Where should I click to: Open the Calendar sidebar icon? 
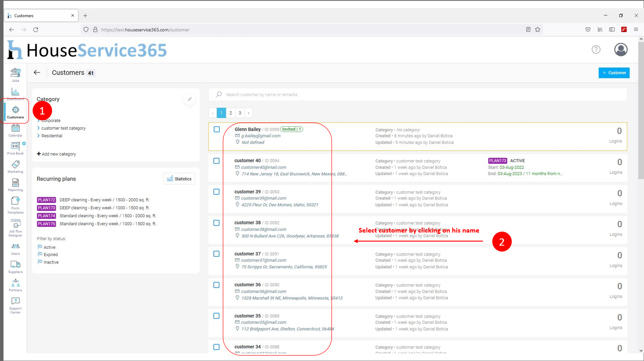[x=15, y=130]
